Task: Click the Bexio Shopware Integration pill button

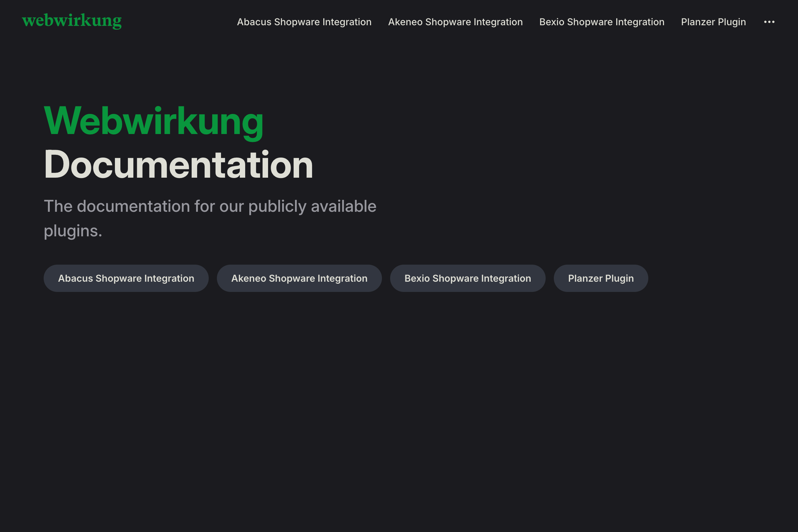Action: click(x=468, y=278)
